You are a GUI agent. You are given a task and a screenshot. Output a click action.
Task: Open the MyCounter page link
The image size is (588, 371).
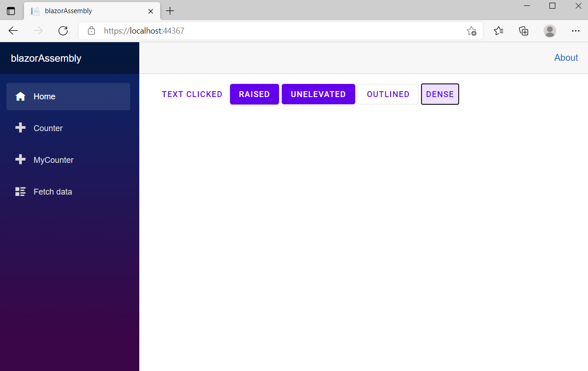(x=68, y=160)
